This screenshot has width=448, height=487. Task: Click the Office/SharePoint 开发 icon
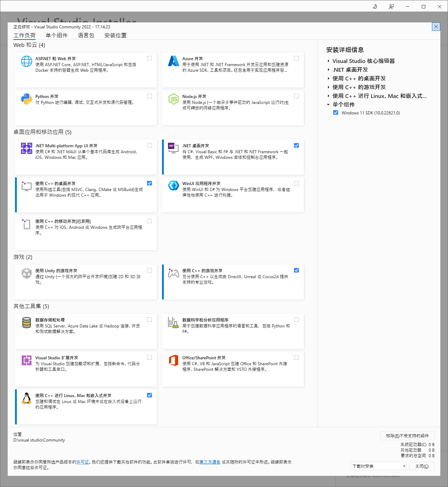[x=174, y=360]
